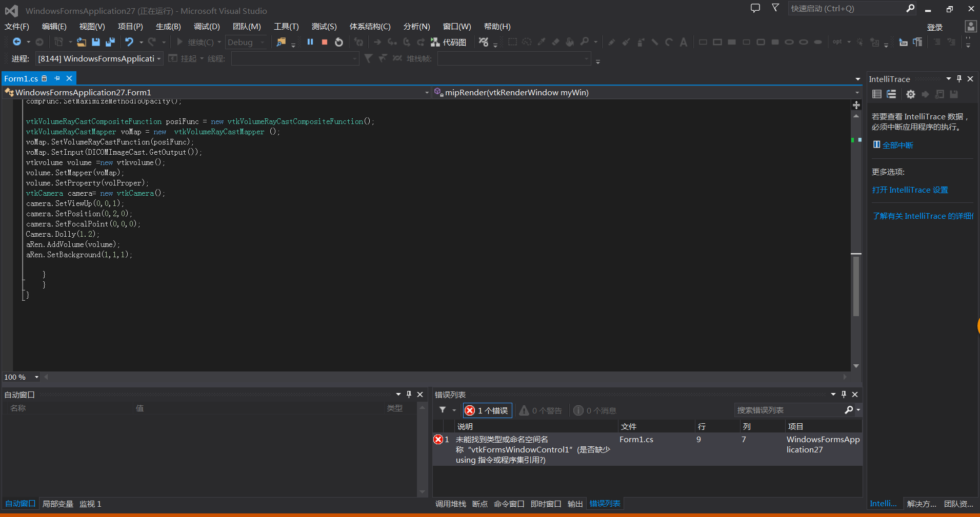
Task: Open the 文件(F) menu
Action: coord(17,27)
